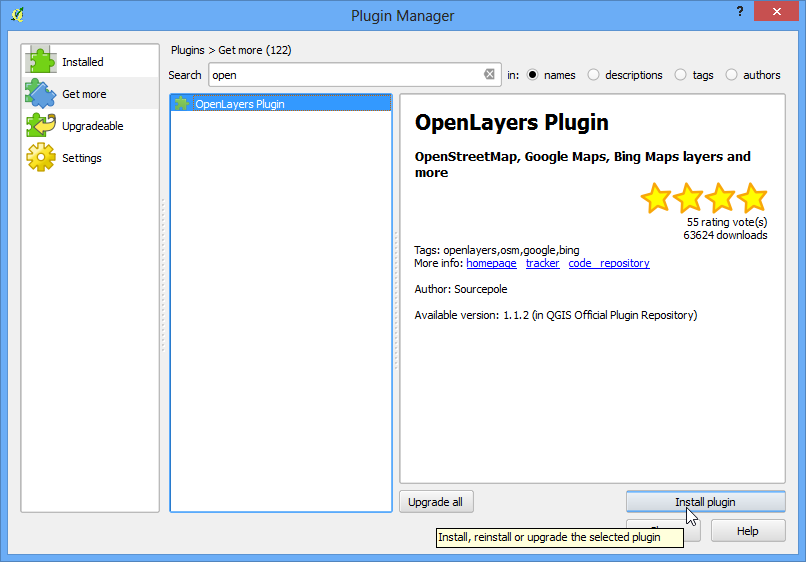Rate plugin with the third star
The image size is (806, 562).
(720, 197)
